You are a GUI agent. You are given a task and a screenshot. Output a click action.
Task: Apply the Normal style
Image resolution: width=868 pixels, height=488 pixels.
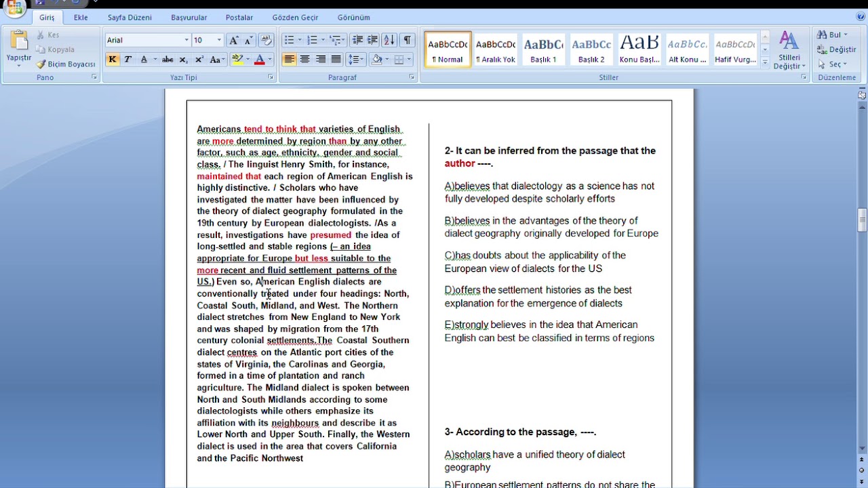448,50
